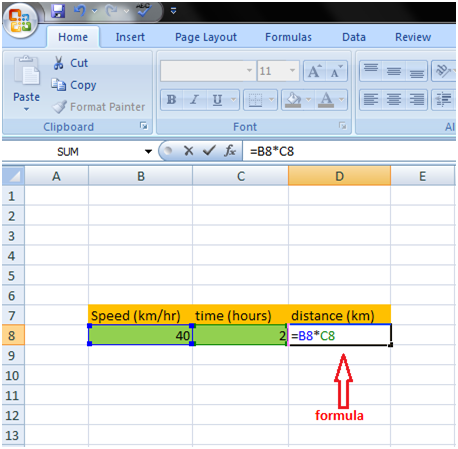Click the Select All corner triangle
The height and width of the screenshot is (449, 458).
[13, 176]
